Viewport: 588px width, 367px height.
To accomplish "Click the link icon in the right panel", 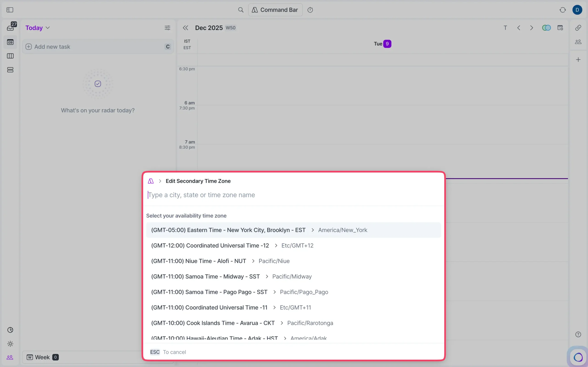I will click(578, 28).
